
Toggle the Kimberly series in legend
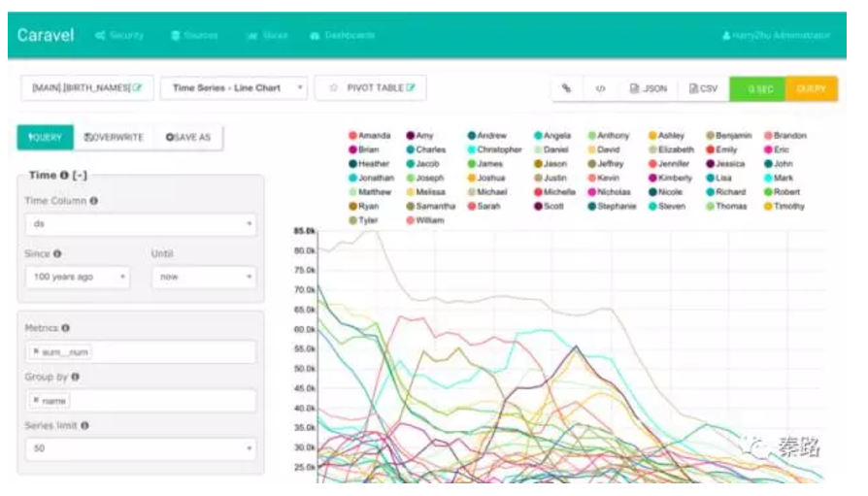tap(670, 179)
